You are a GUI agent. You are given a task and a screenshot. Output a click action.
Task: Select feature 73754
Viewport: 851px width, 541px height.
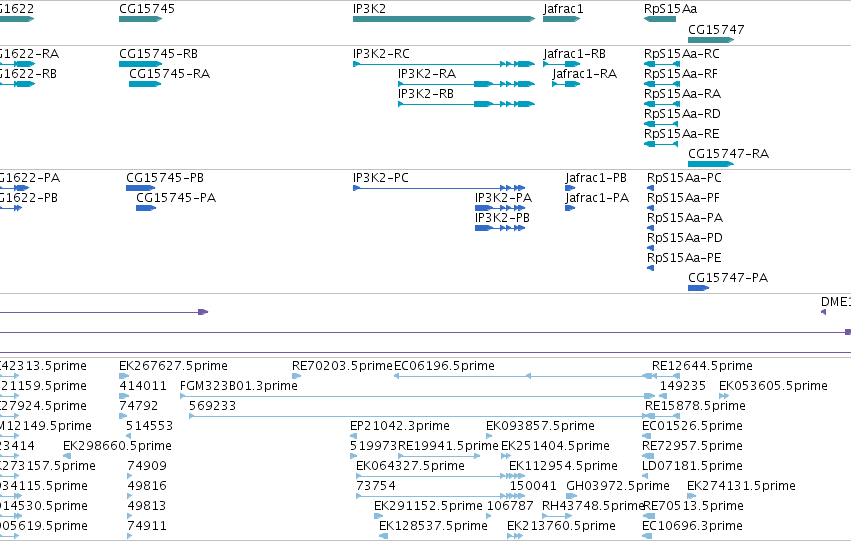pos(376,486)
